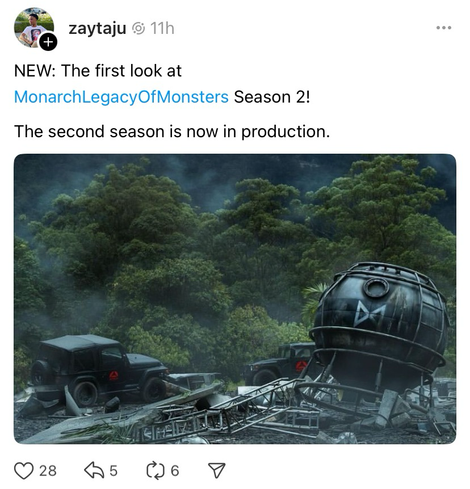The image size is (470, 489).
Task: Repost using the circular arrows icon
Action: pos(156,471)
